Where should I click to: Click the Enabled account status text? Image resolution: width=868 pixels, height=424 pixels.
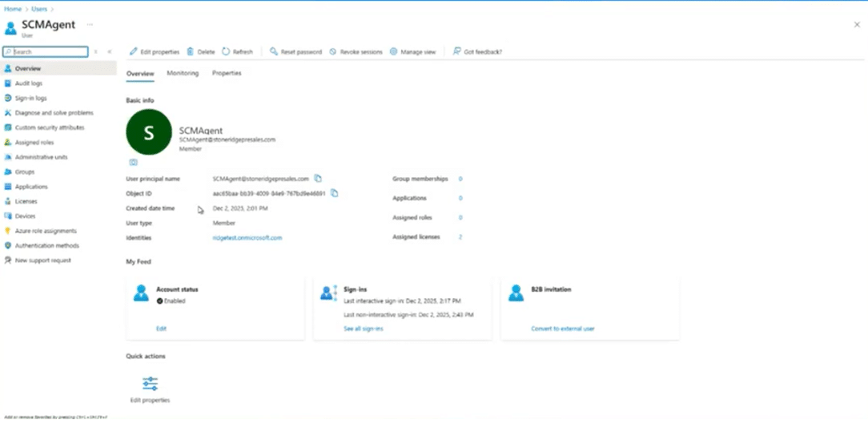point(175,301)
